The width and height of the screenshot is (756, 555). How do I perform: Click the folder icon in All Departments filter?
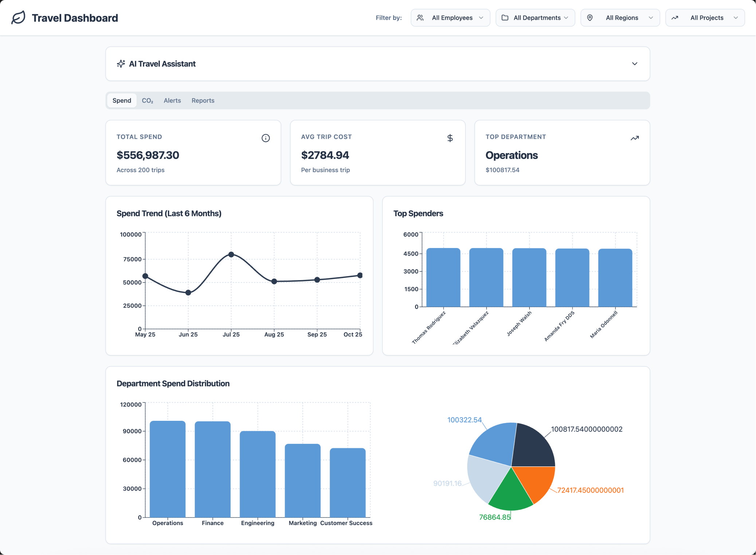point(505,18)
